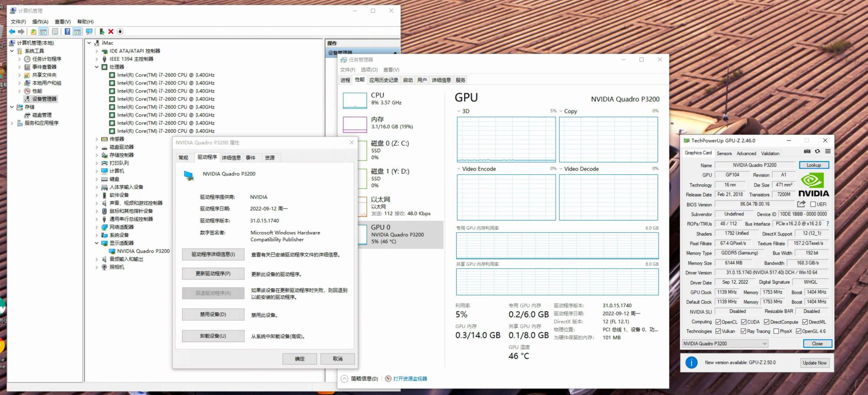Click the Lookup button in GPU-Z
868x395 pixels.
point(814,165)
